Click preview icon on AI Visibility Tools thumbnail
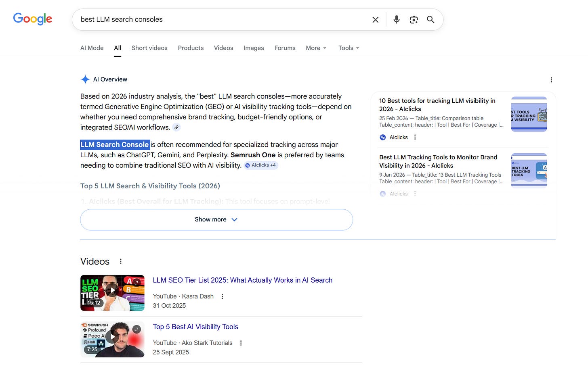 coord(136,330)
